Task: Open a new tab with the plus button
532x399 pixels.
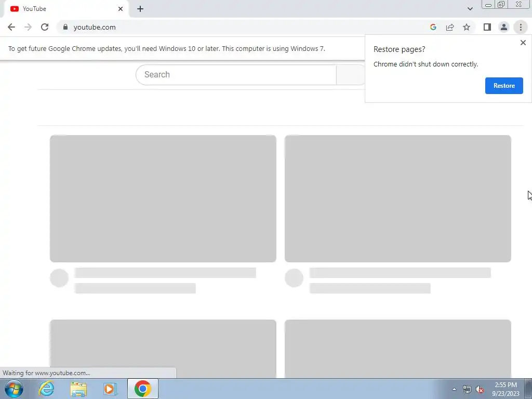Action: click(x=140, y=9)
